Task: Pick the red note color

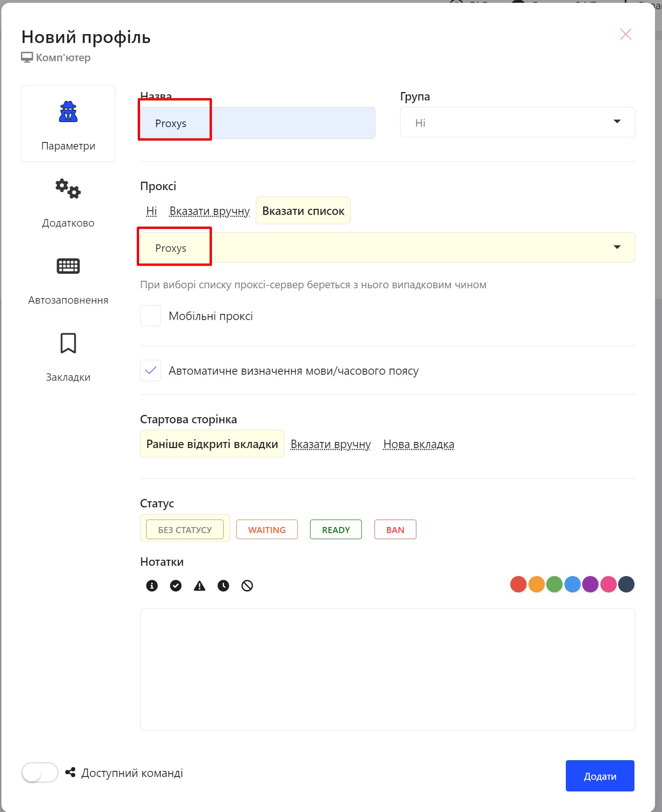Action: (x=518, y=584)
